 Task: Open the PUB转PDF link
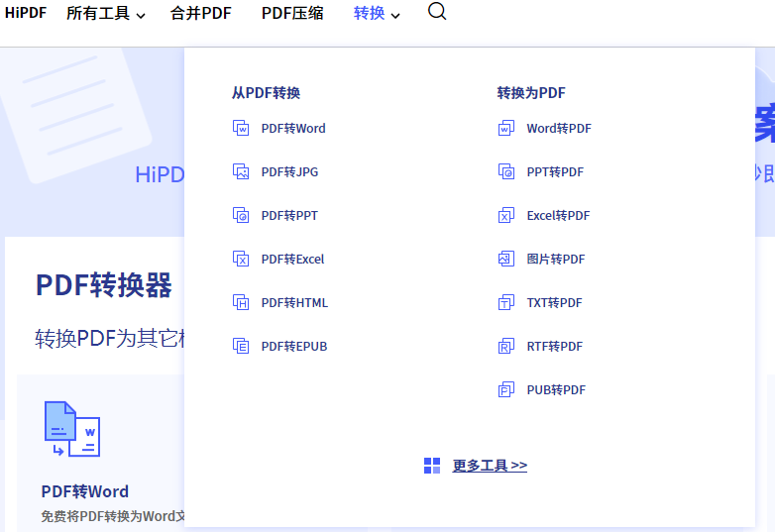556,389
